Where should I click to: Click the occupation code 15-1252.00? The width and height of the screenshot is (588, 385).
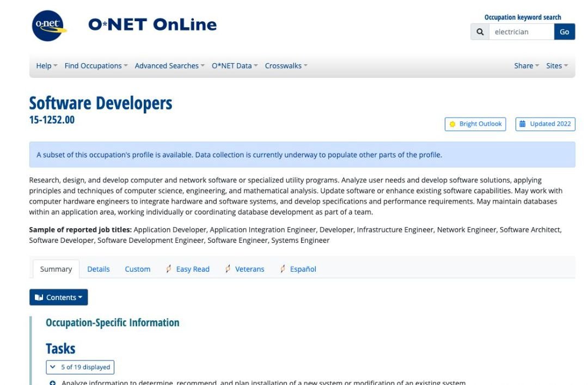point(52,120)
